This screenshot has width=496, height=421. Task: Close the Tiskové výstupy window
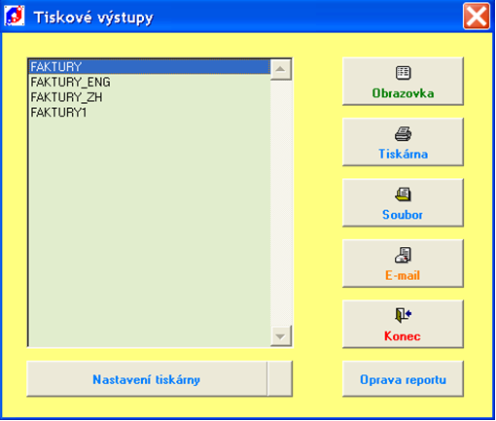[476, 16]
